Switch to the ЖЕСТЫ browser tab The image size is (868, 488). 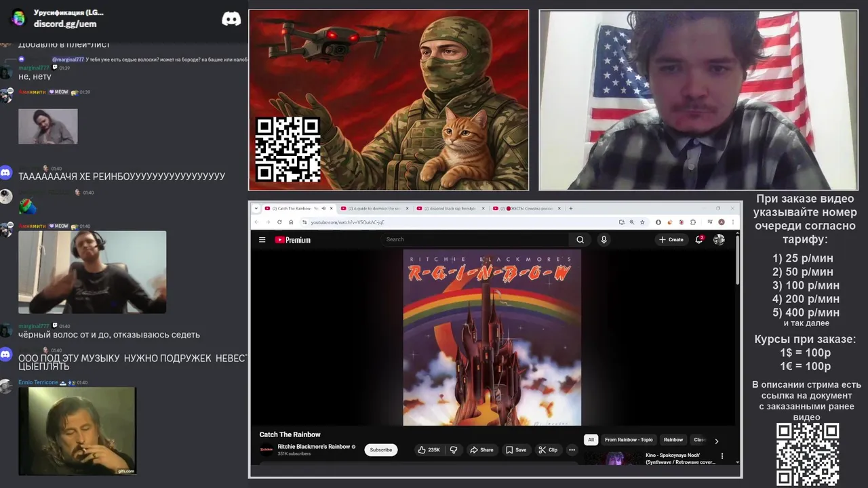click(x=527, y=209)
